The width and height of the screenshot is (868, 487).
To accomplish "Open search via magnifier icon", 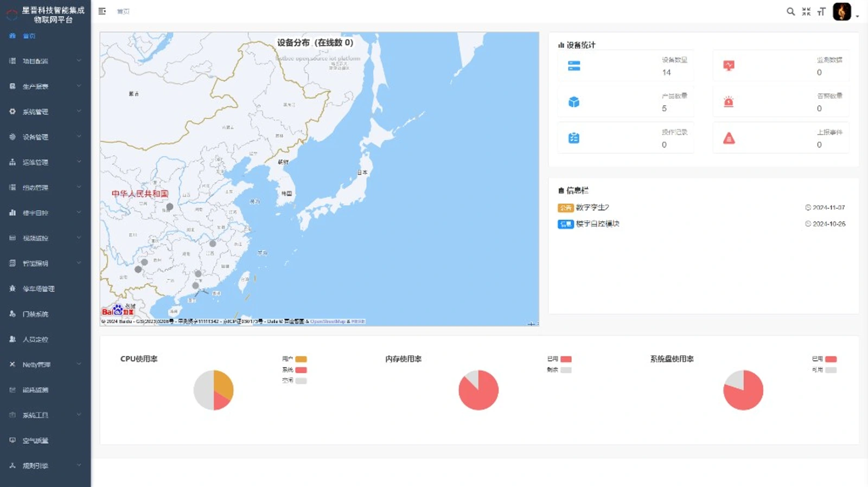I will 790,11.
